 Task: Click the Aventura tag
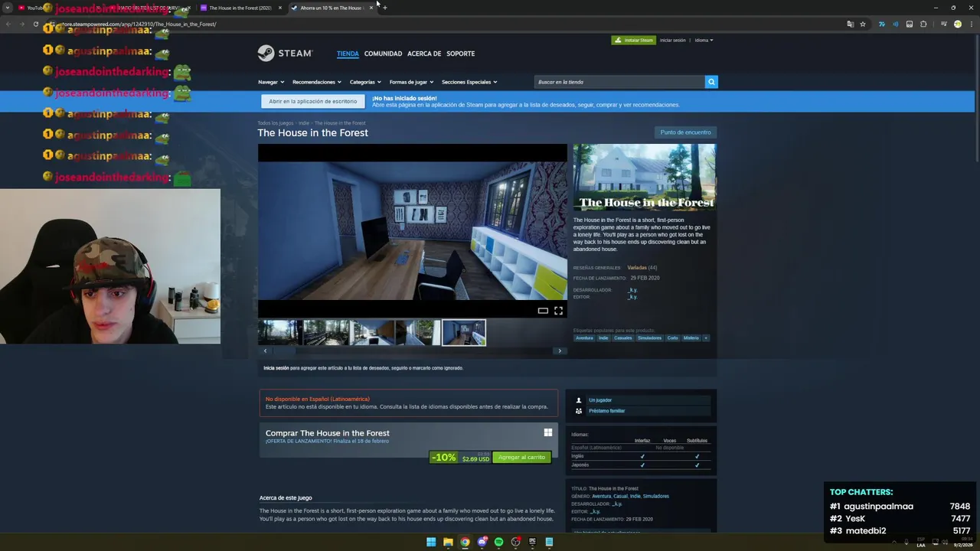point(584,337)
